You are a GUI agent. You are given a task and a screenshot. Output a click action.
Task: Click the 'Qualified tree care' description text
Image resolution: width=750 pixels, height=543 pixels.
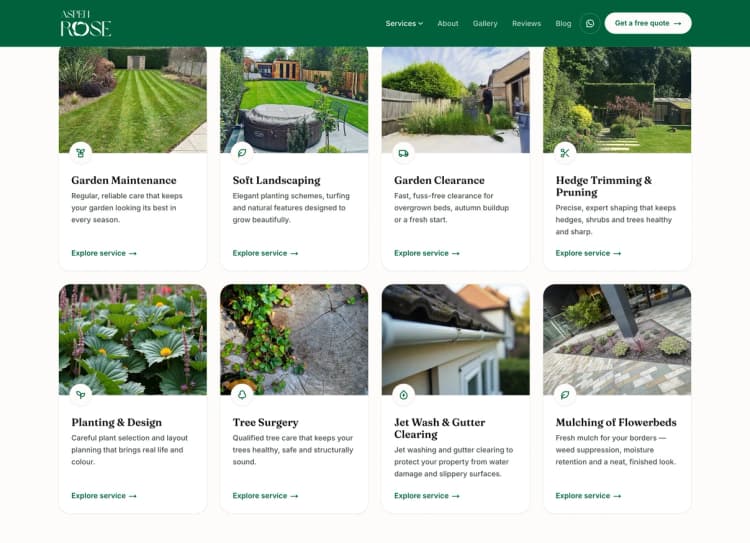pos(293,450)
